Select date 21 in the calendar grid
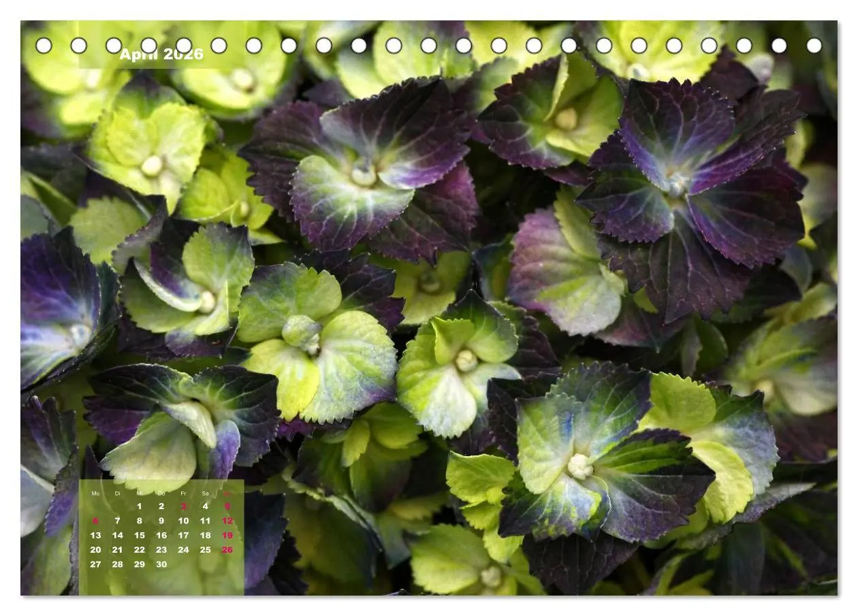 pos(117,550)
